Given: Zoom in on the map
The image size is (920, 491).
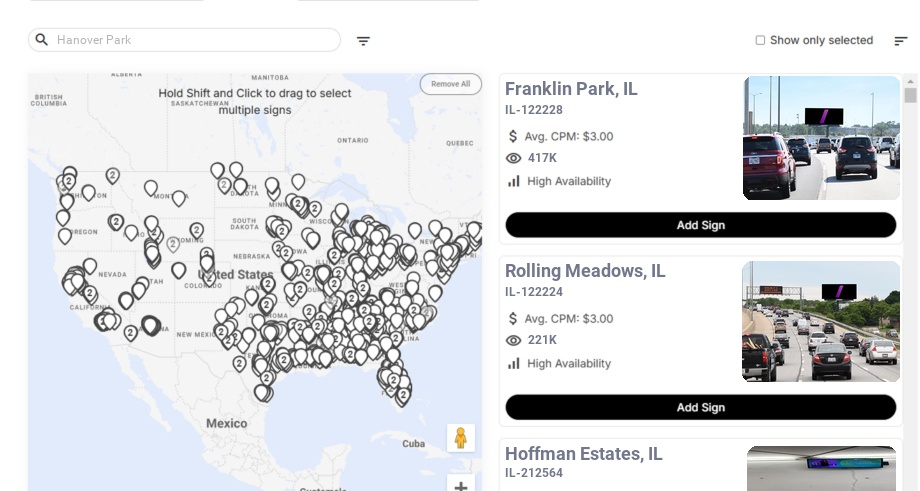Looking at the screenshot, I should click(461, 486).
